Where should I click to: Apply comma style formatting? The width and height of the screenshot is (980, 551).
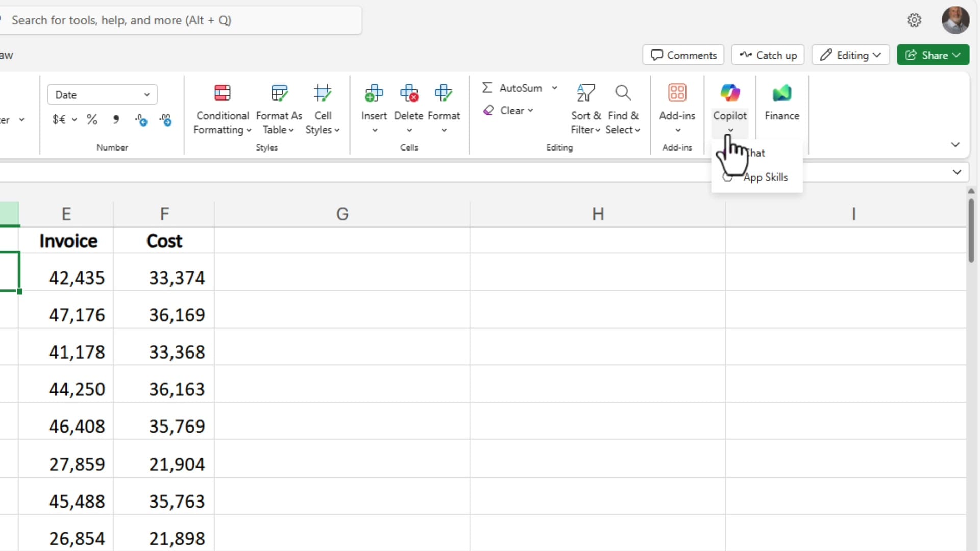116,119
